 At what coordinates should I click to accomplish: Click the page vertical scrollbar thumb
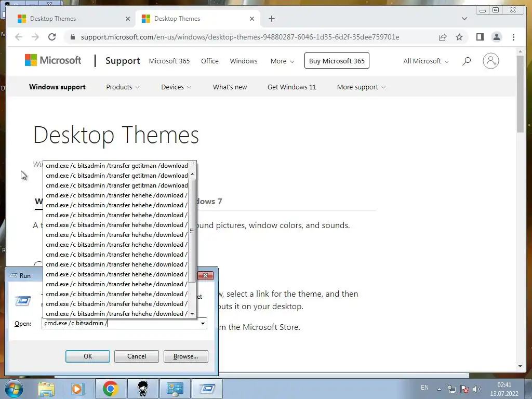[x=521, y=95]
